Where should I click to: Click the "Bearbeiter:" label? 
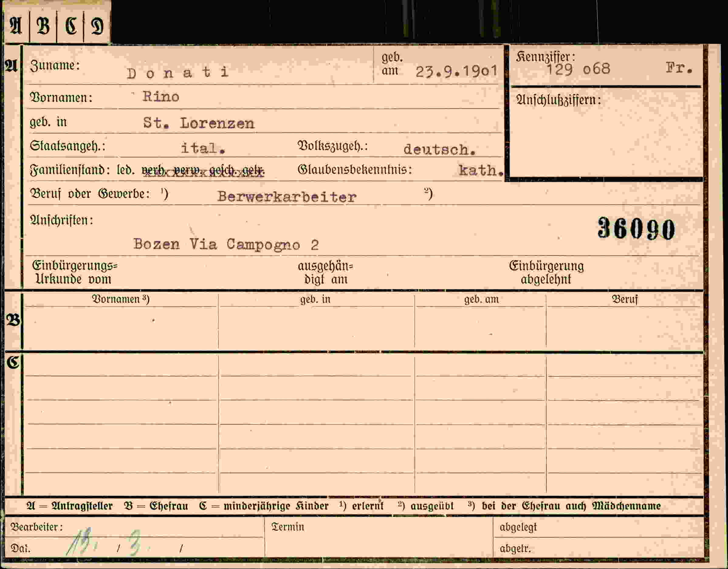pos(37,527)
